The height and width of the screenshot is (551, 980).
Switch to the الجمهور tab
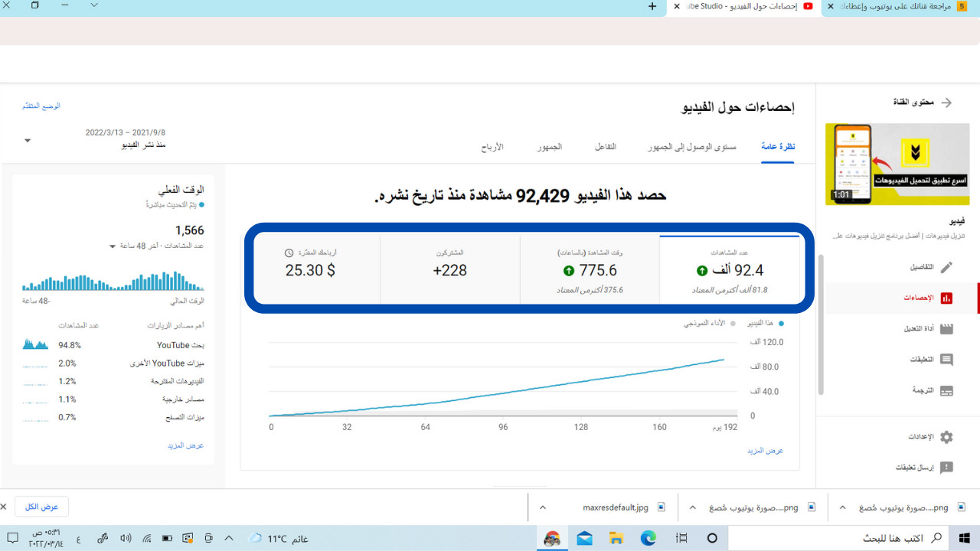point(549,147)
